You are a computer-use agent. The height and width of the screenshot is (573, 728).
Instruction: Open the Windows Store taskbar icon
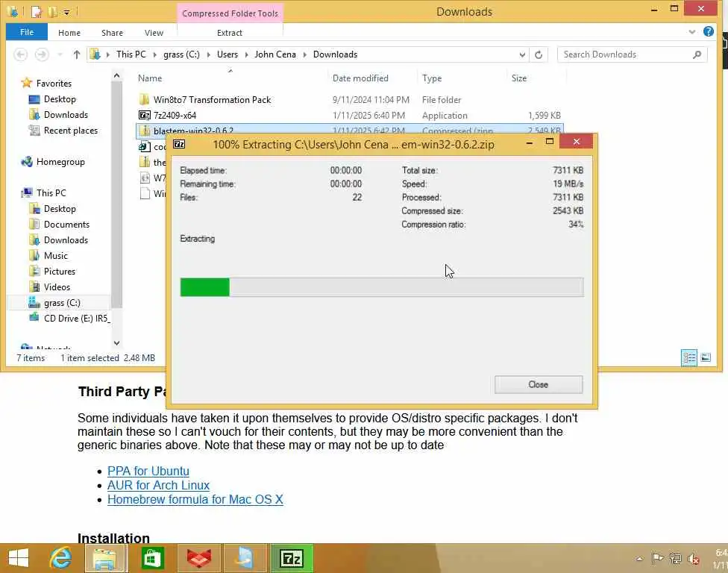[x=152, y=558]
